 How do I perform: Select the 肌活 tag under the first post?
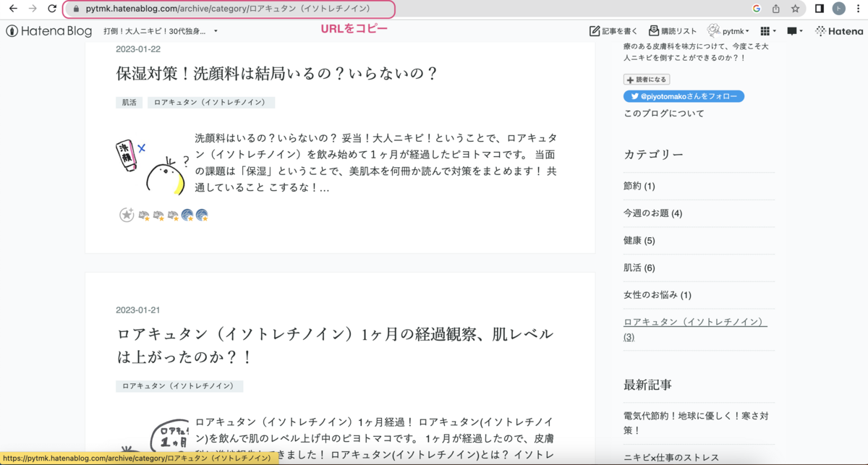(129, 103)
